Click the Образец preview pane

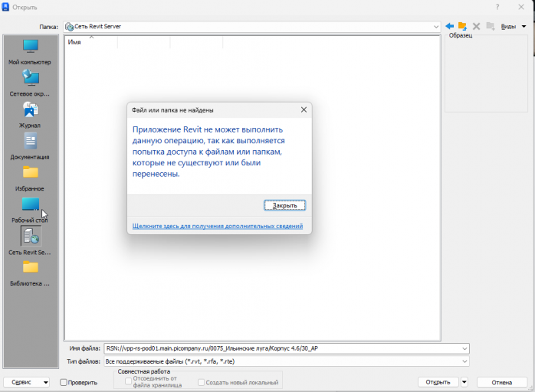pyautogui.click(x=486, y=73)
